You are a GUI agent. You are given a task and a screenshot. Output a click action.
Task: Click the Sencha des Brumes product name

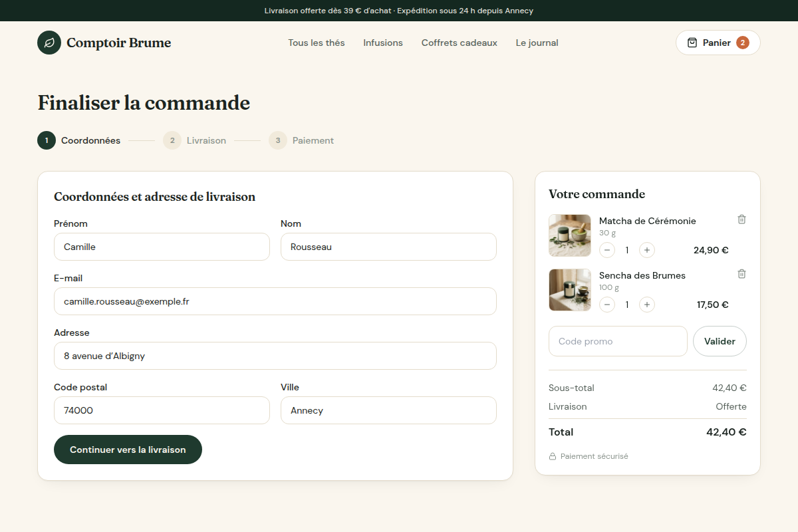(x=642, y=275)
